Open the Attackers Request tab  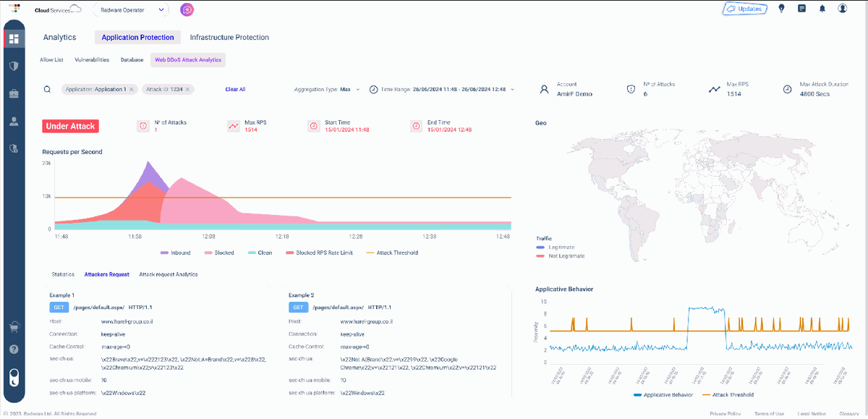tap(107, 274)
